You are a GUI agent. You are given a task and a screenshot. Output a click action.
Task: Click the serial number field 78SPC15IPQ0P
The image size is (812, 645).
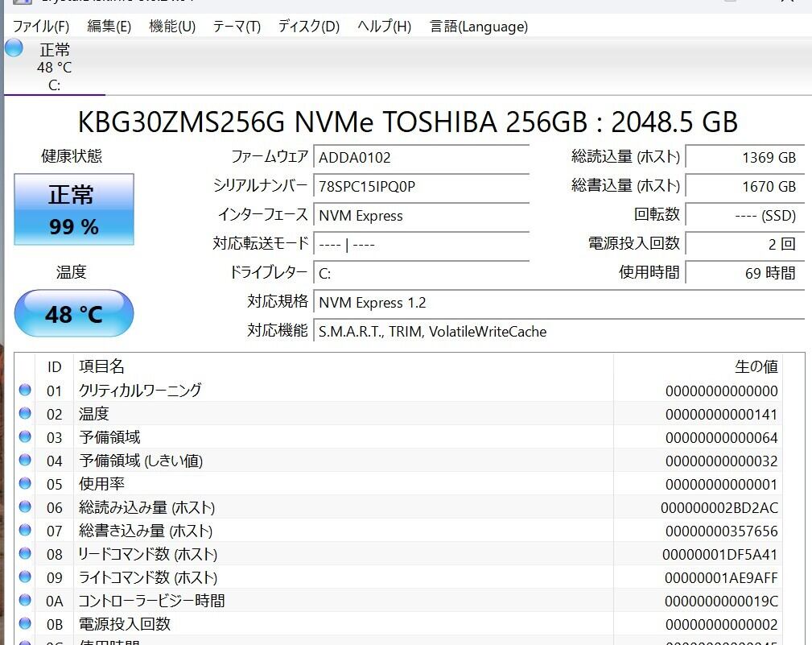(x=421, y=186)
